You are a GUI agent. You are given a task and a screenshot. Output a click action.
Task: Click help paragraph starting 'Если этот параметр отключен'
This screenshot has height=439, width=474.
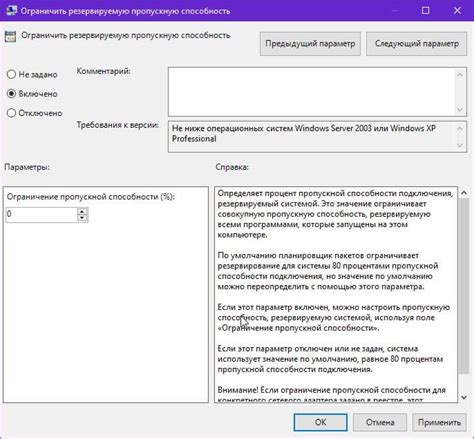click(330, 359)
